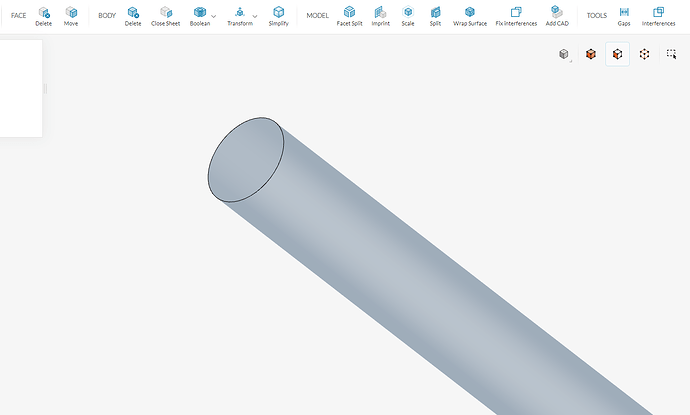Open the Transform dropdown arrow
Image resolution: width=690 pixels, height=415 pixels.
[255, 16]
